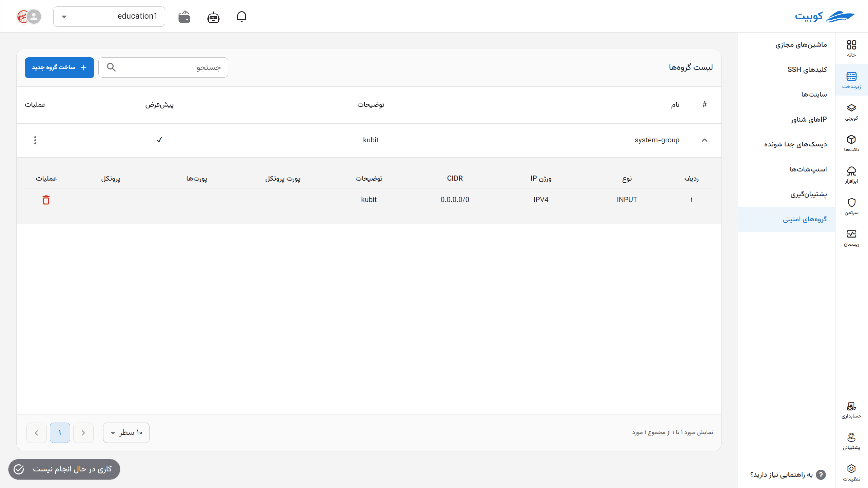The image size is (868, 488).
Task: Click the Kubit logo
Action: (x=825, y=16)
